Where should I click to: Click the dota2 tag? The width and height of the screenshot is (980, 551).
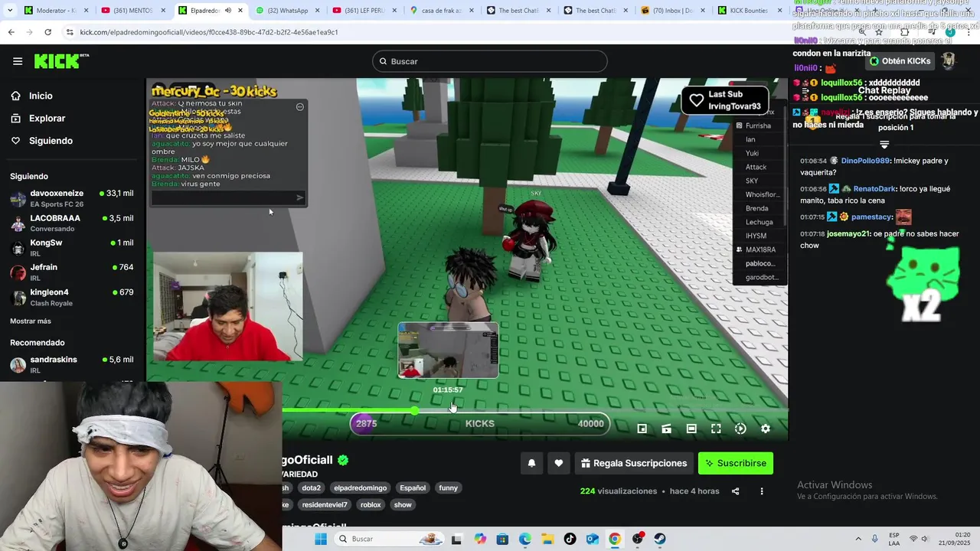(x=311, y=487)
